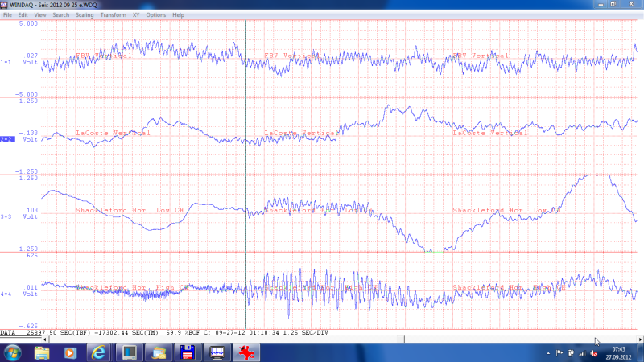Click horizontal scrollbar right arrow
The image size is (644, 362).
click(x=640, y=339)
